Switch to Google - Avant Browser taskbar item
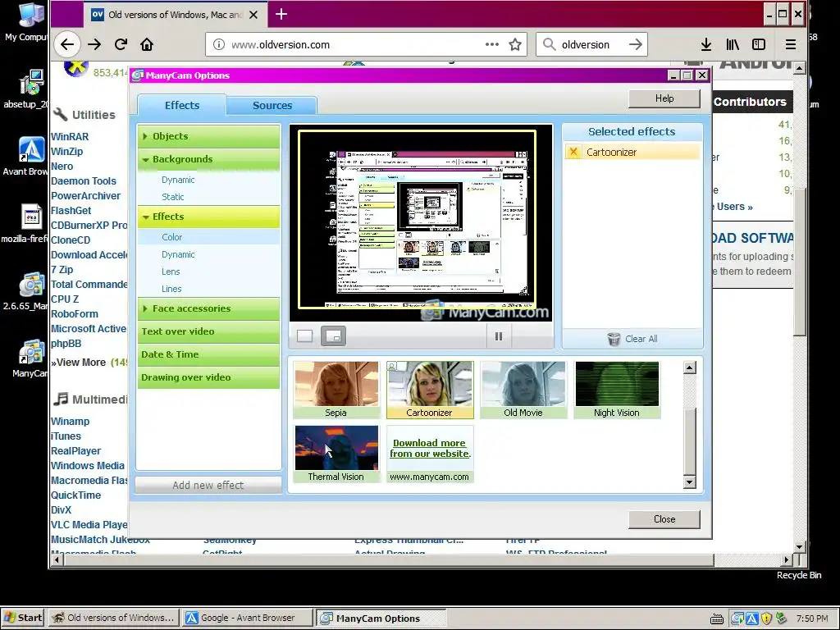Screen dimensions: 840x630 [x=247, y=618]
